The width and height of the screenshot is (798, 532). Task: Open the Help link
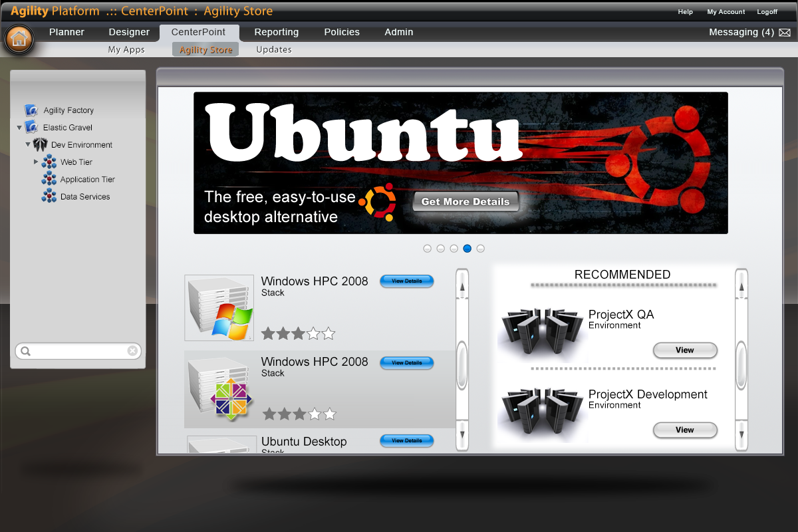click(685, 12)
